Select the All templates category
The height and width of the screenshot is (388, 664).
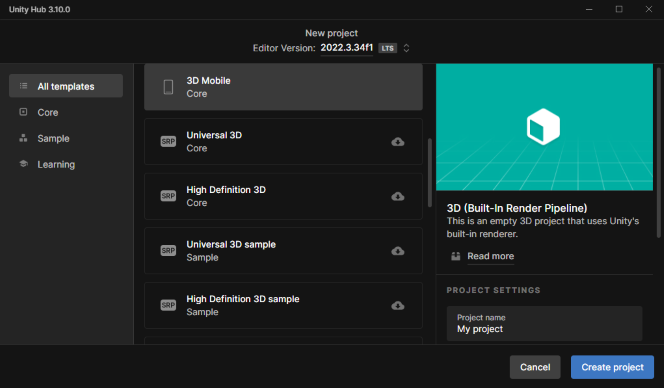coord(66,86)
